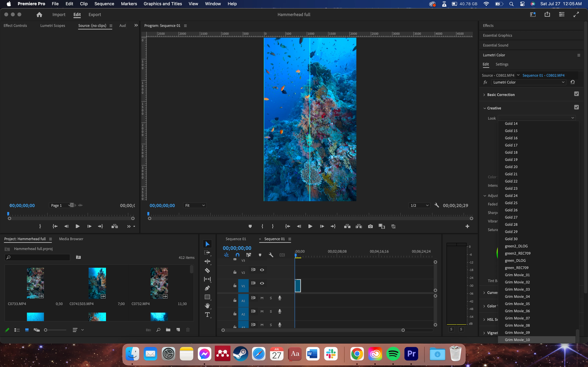The width and height of the screenshot is (588, 367).
Task: Disable the Creative section checkbox
Action: click(576, 107)
